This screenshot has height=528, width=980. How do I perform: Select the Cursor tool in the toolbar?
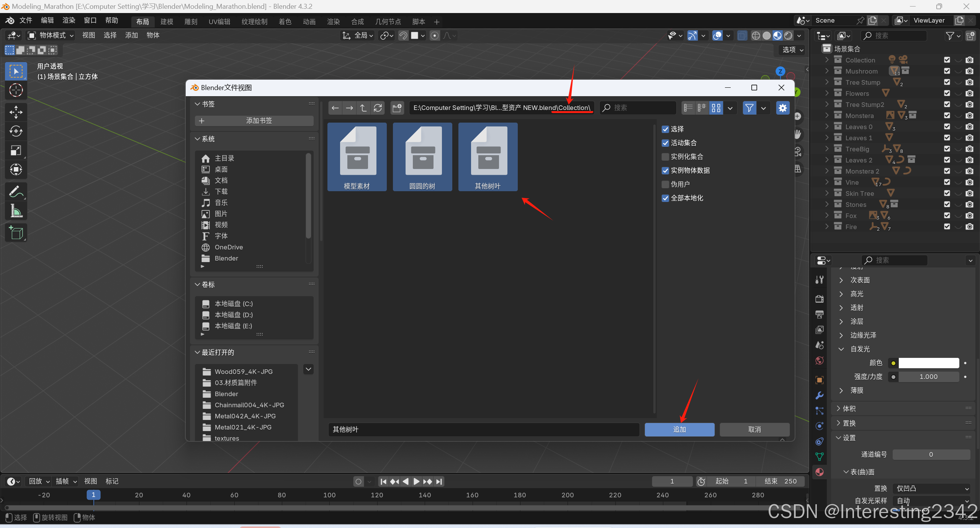coord(16,90)
